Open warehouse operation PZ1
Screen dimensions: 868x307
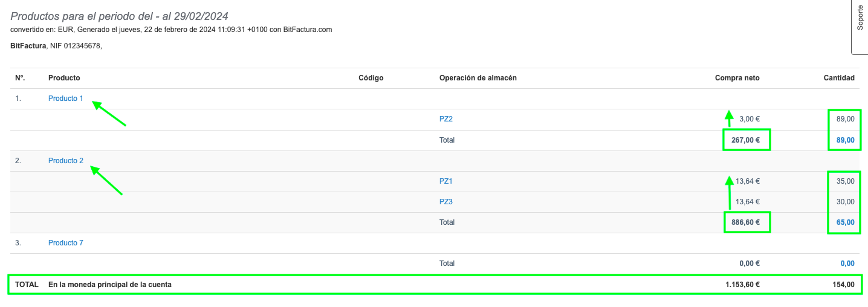tap(445, 181)
